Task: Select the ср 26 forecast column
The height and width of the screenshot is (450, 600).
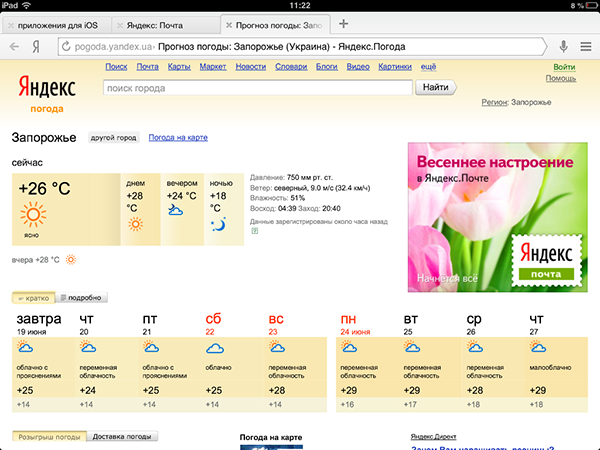Action: tap(493, 362)
